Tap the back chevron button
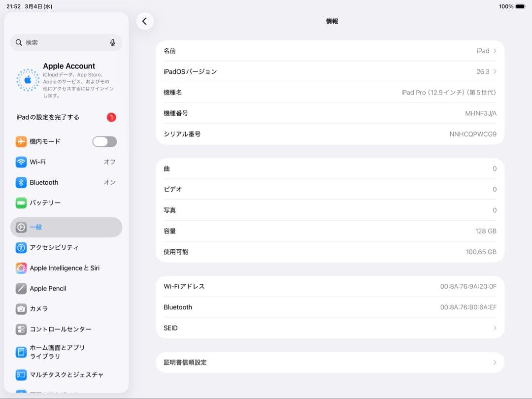Image resolution: width=532 pixels, height=399 pixels. (145, 21)
